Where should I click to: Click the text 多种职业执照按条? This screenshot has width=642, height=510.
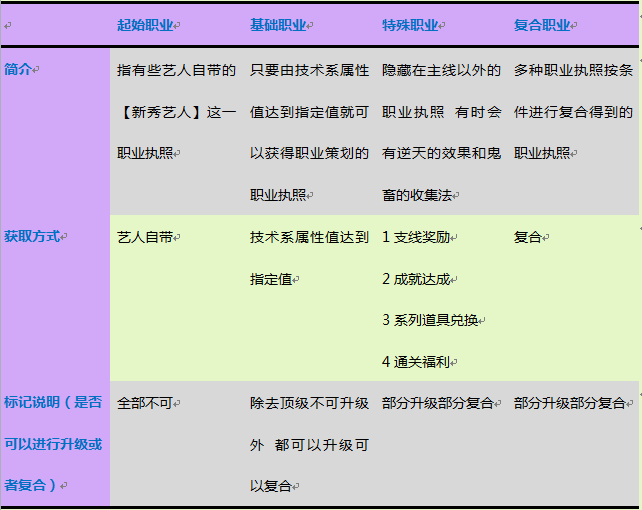(574, 70)
